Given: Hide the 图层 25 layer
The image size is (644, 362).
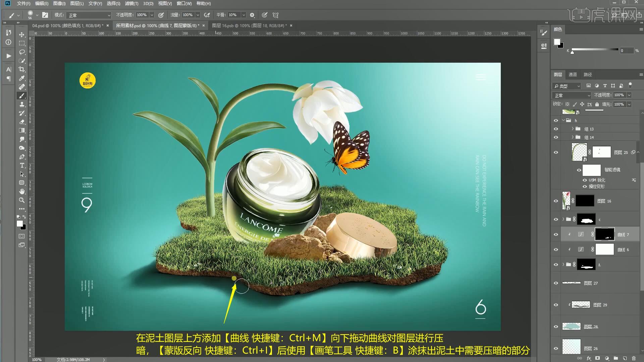Looking at the screenshot, I should (556, 153).
